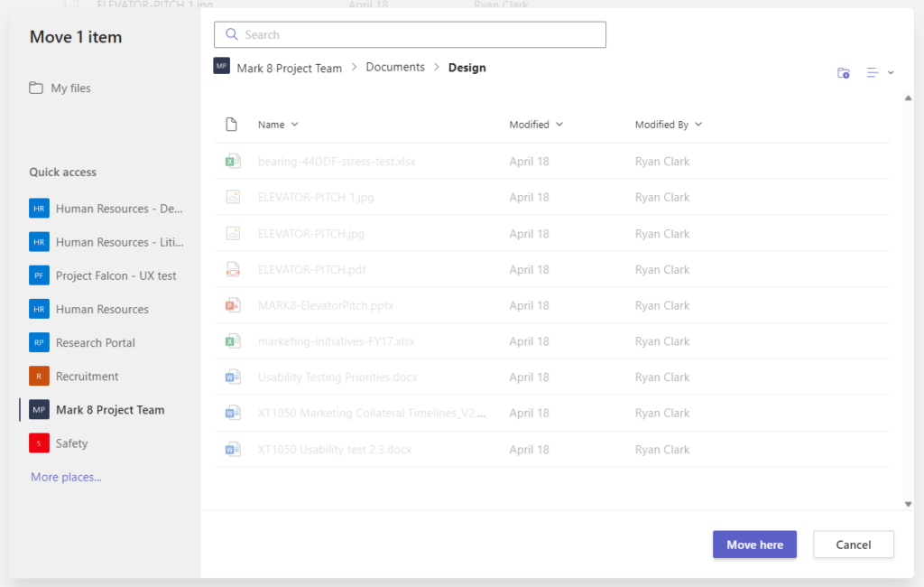This screenshot has width=924, height=587.
Task: Open the view options list icon
Action: pos(873,72)
